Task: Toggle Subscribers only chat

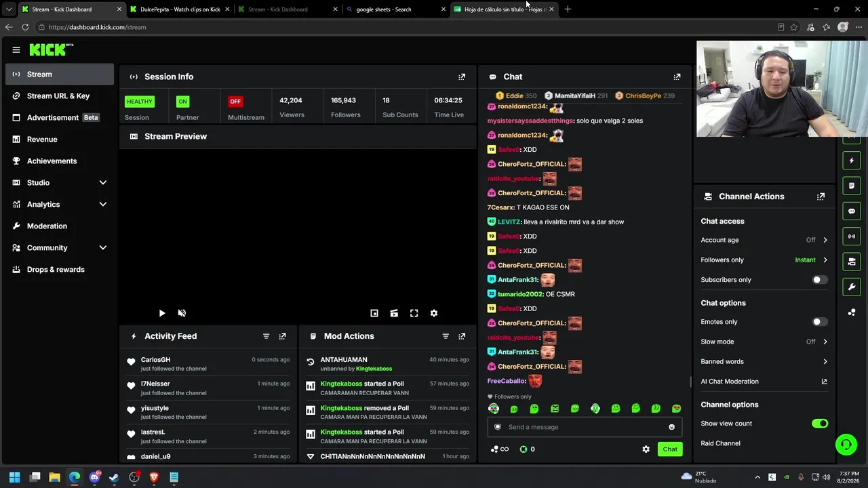Action: point(820,280)
